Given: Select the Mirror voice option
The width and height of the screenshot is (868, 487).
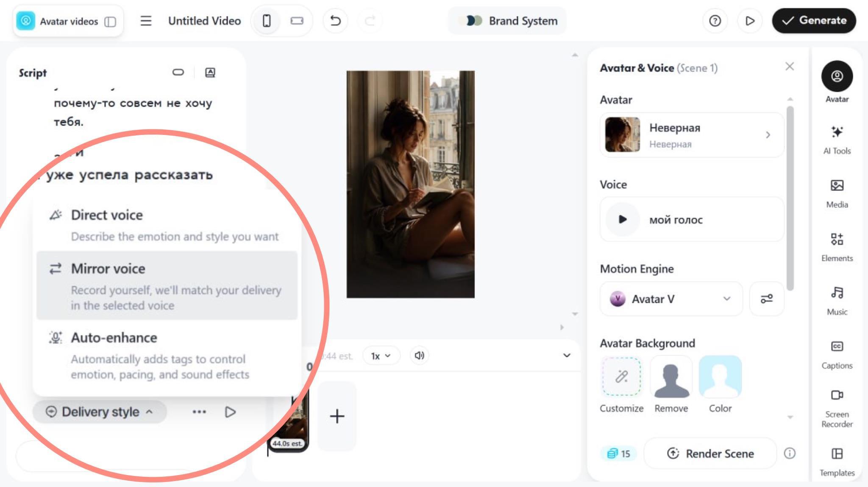Looking at the screenshot, I should pyautogui.click(x=167, y=285).
